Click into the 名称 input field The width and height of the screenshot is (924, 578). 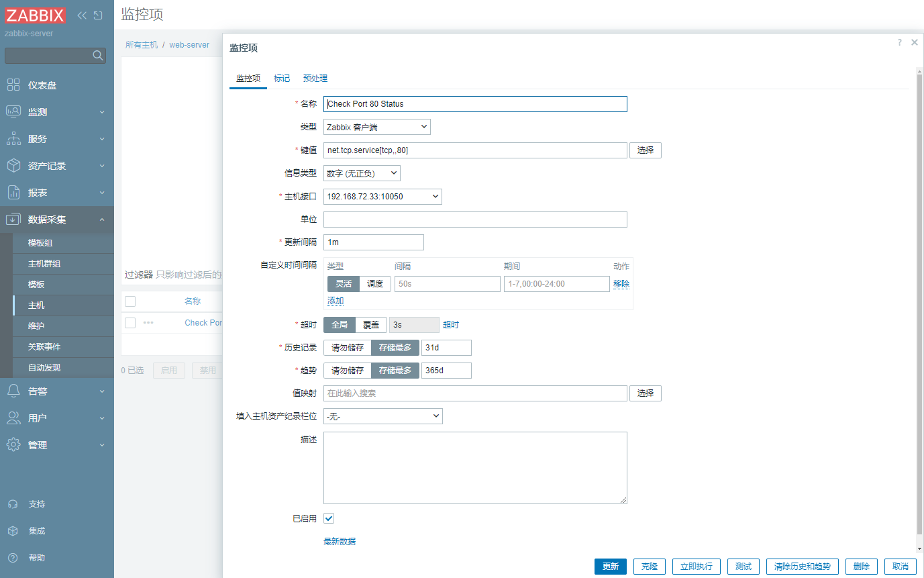tap(475, 104)
